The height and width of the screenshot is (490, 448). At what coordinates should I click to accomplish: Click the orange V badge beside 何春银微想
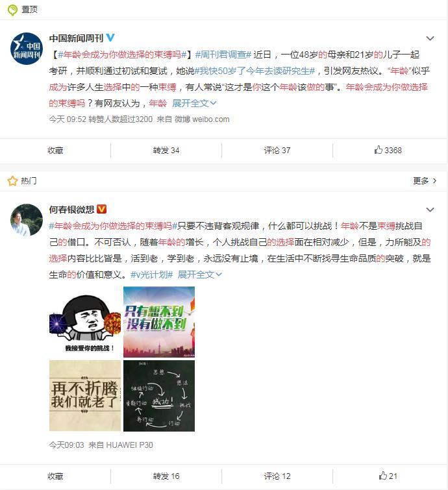click(102, 209)
